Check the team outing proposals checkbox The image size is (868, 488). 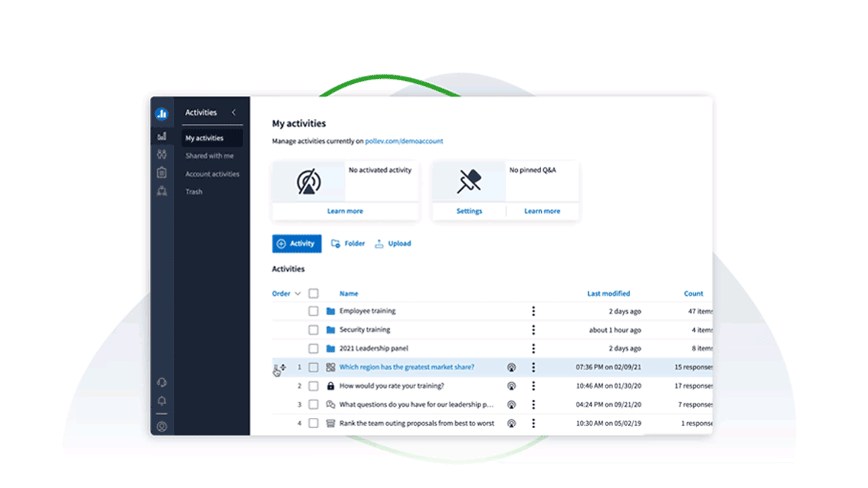[x=313, y=424]
